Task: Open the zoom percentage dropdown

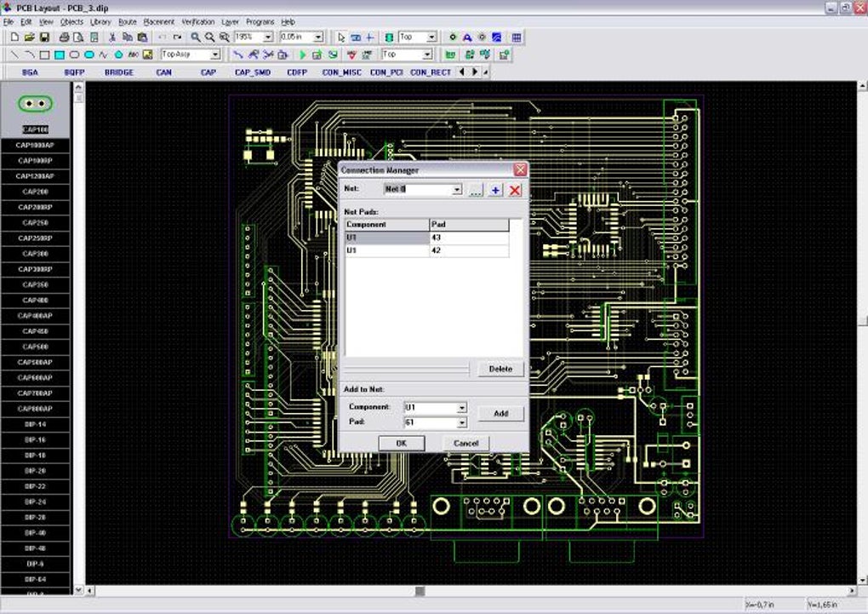Action: pyautogui.click(x=268, y=37)
